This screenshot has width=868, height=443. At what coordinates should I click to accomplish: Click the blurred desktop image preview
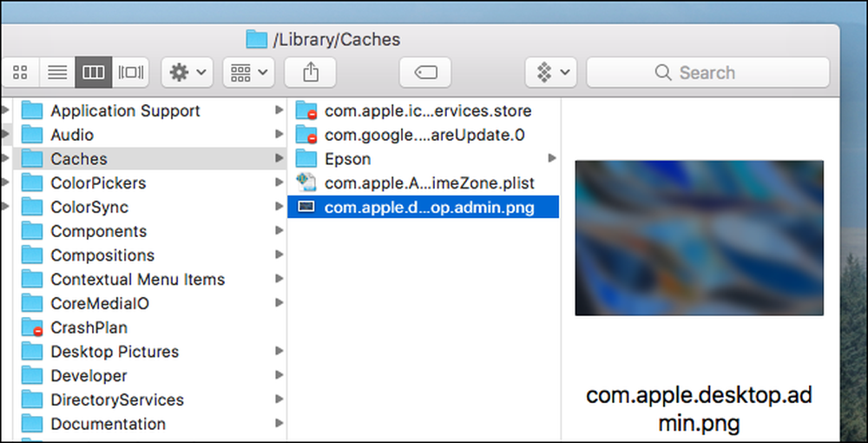(x=699, y=238)
